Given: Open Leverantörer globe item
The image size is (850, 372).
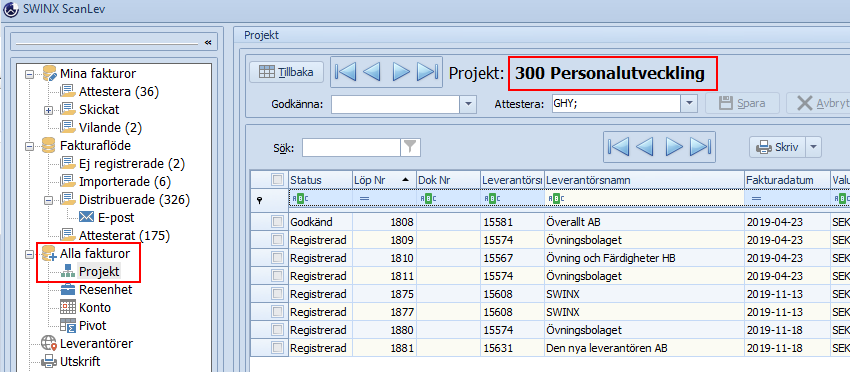Looking at the screenshot, I should coord(96,343).
